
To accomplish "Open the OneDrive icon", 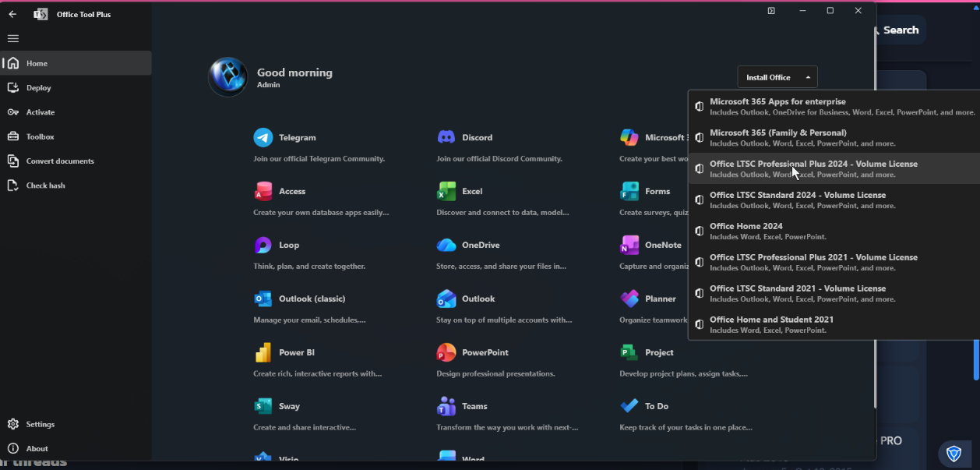I will click(x=446, y=245).
